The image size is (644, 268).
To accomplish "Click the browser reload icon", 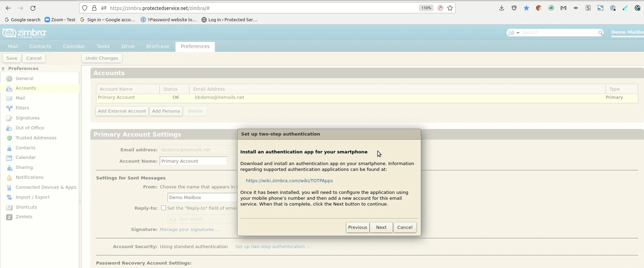I will (33, 8).
